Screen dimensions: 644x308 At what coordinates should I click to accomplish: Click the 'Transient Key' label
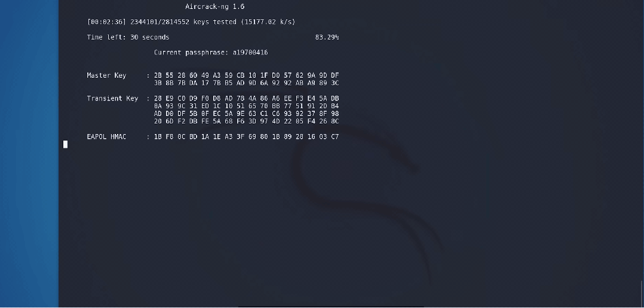(112, 98)
